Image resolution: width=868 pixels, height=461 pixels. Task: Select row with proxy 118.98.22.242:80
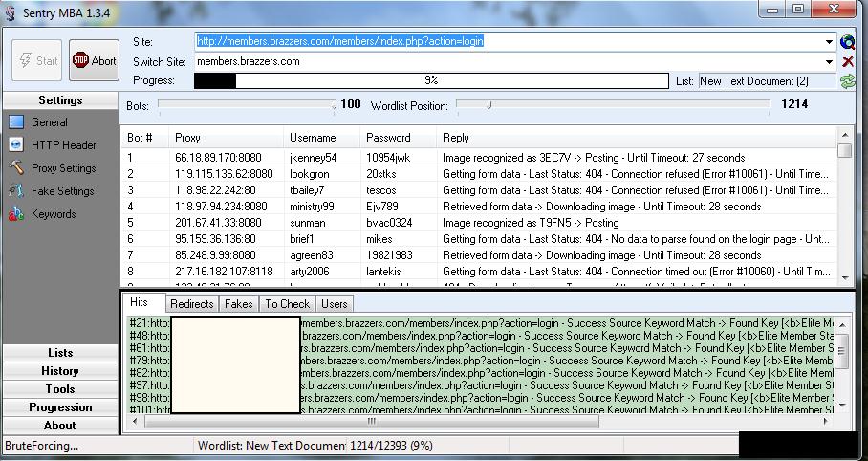(x=479, y=190)
